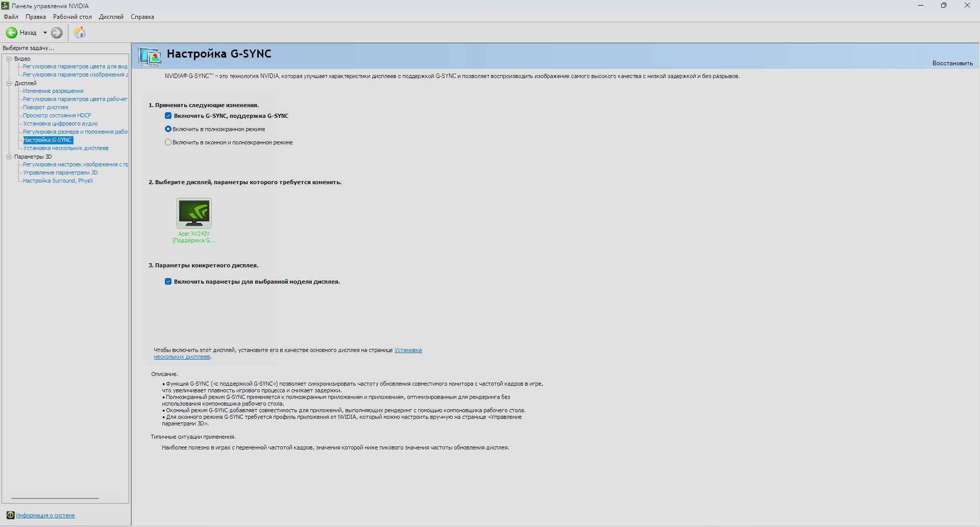Open Регулировка параметров цвета для видео
This screenshot has height=527, width=980.
pyautogui.click(x=75, y=66)
